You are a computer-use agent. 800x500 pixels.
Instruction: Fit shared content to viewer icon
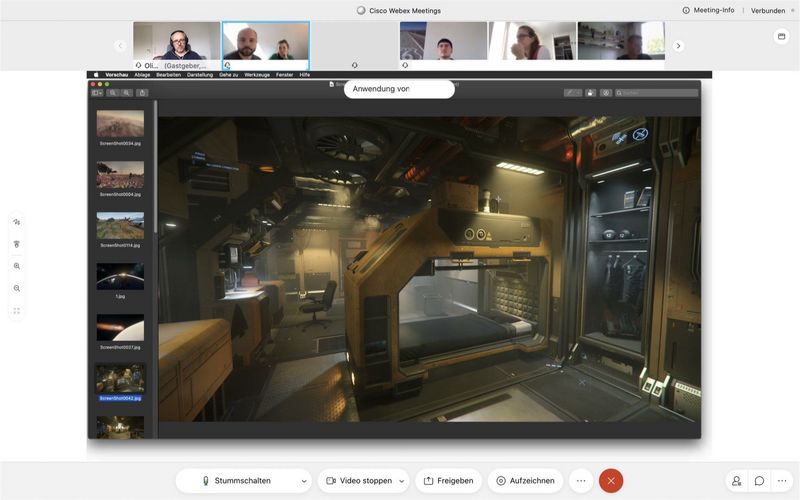(17, 311)
